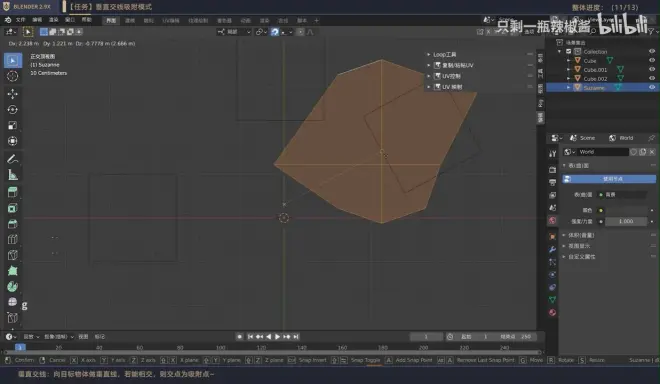Open the Output properties tab icon
This screenshot has height=384, width=660.
click(x=552, y=182)
